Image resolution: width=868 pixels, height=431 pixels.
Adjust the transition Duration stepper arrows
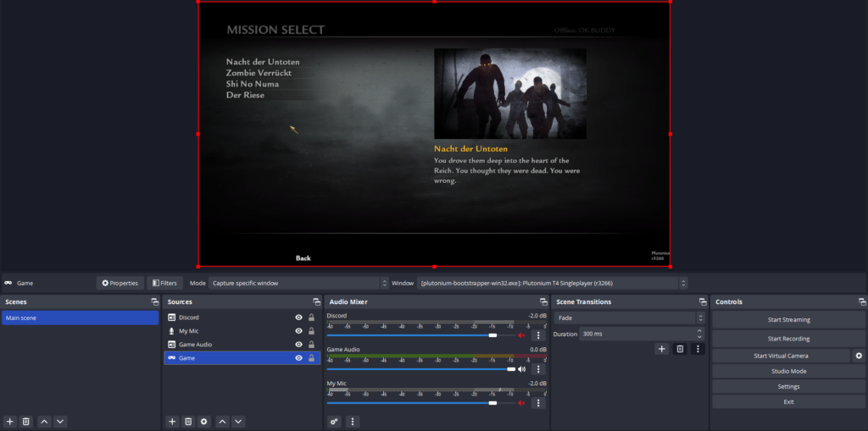point(699,334)
